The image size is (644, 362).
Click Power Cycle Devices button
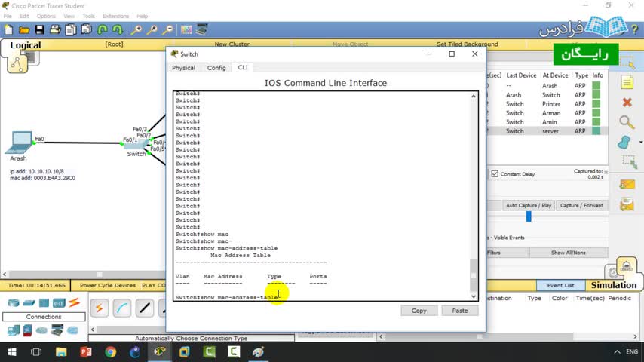tap(108, 285)
